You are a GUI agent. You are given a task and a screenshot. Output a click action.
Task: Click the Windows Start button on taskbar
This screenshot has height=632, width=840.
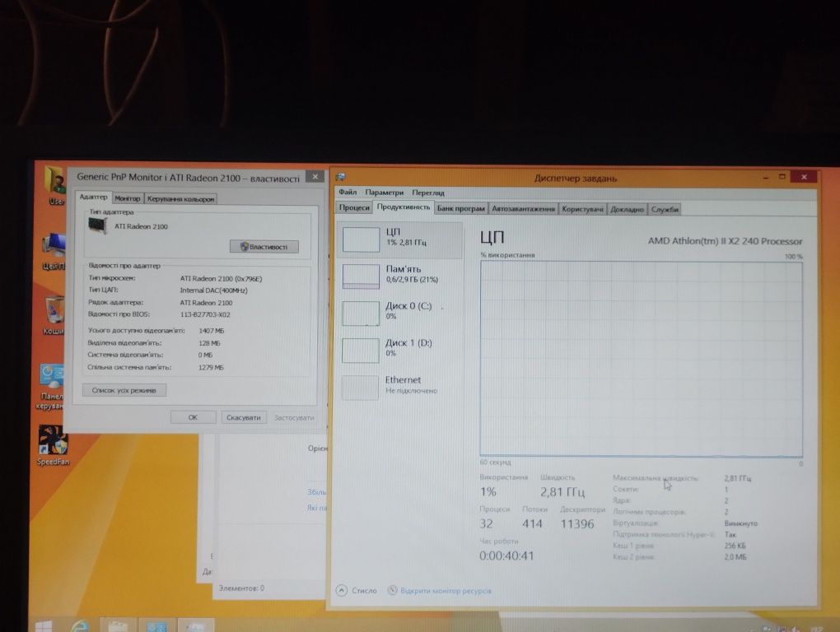coord(44,625)
